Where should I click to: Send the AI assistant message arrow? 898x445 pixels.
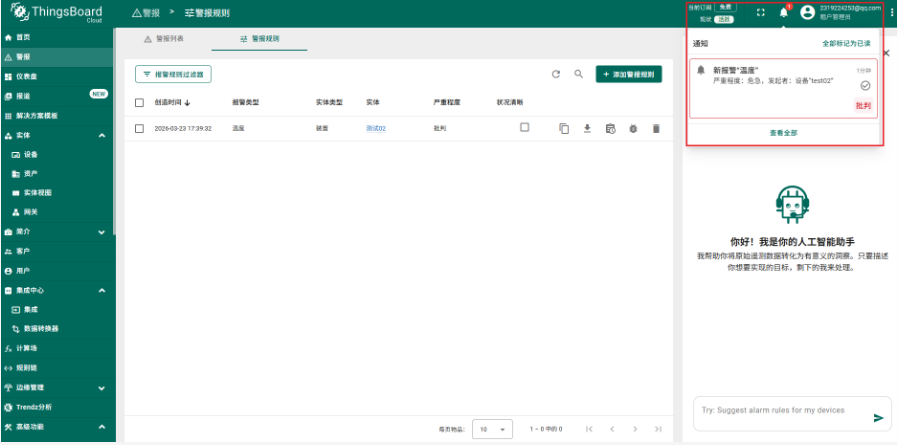click(879, 418)
